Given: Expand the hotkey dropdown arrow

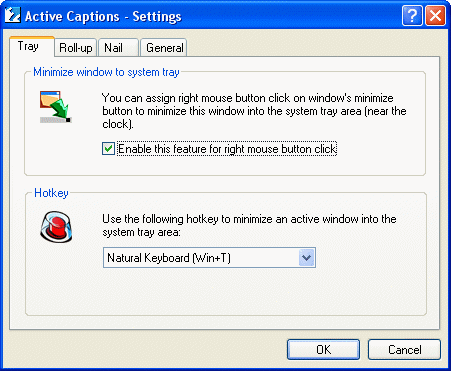Looking at the screenshot, I should click(x=306, y=257).
